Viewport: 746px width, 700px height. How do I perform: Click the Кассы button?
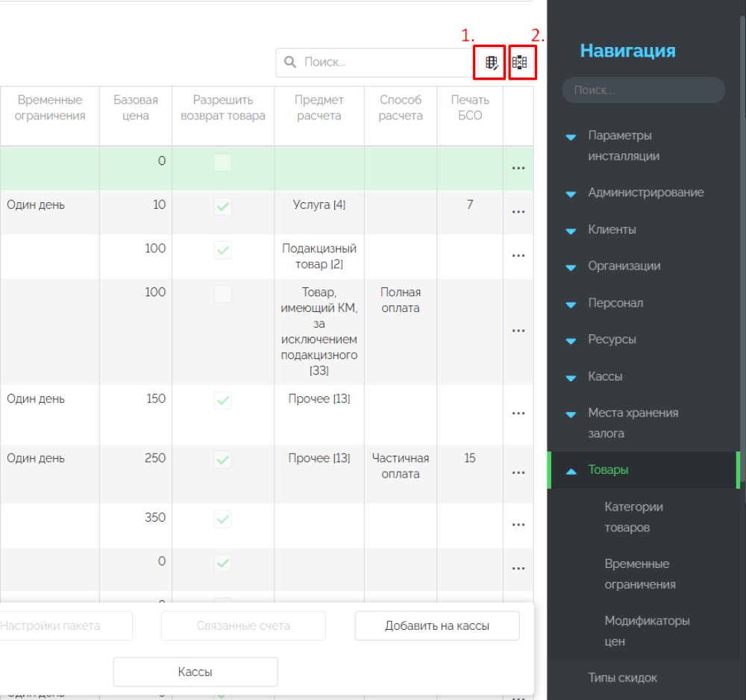coord(195,672)
